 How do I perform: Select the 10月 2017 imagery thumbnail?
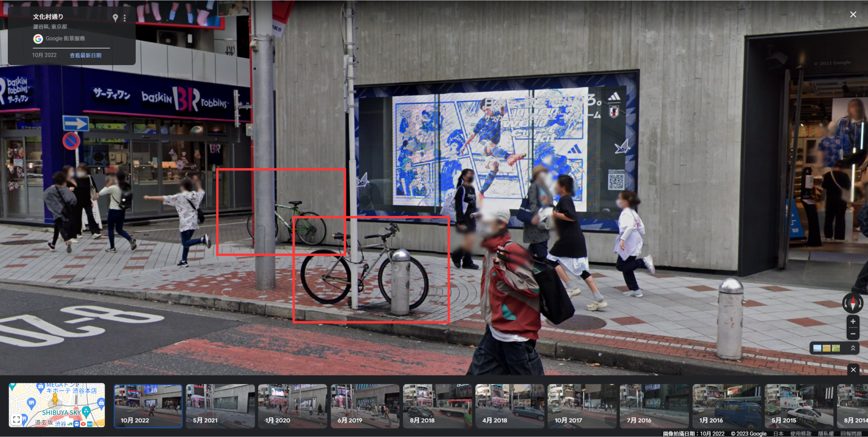click(582, 406)
